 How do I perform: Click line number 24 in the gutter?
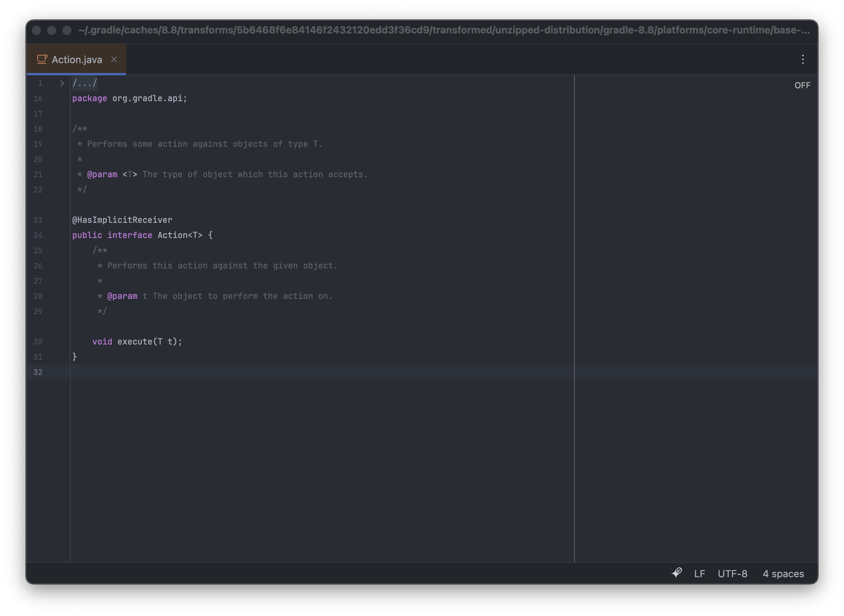pyautogui.click(x=38, y=235)
